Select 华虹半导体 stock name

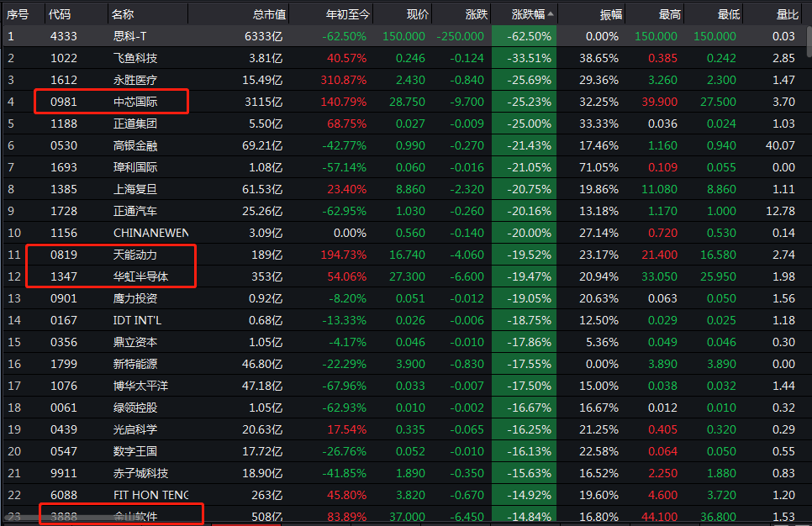pos(141,276)
